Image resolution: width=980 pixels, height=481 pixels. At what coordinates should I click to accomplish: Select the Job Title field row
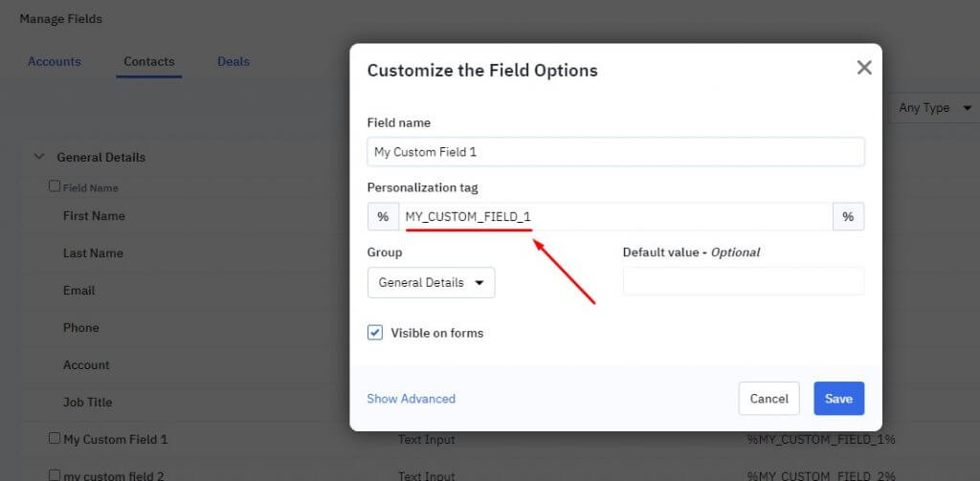(88, 403)
